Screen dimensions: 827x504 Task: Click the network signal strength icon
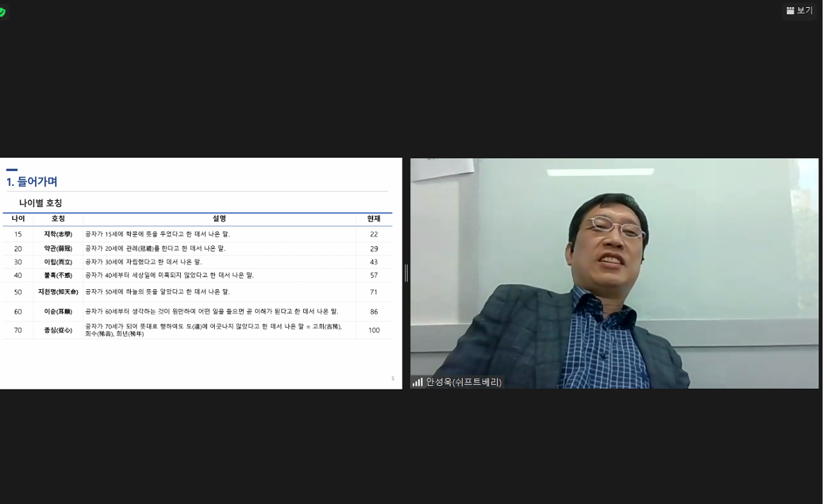pos(416,380)
